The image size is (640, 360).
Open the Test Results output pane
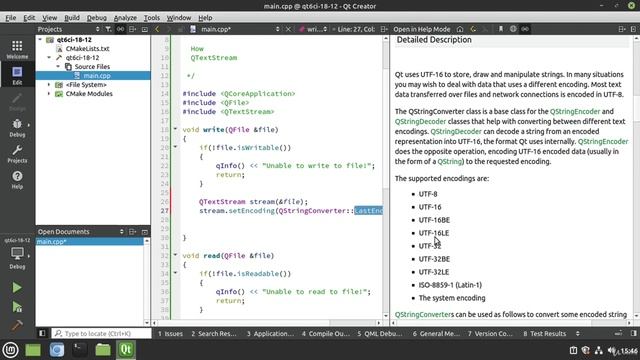coord(544,333)
